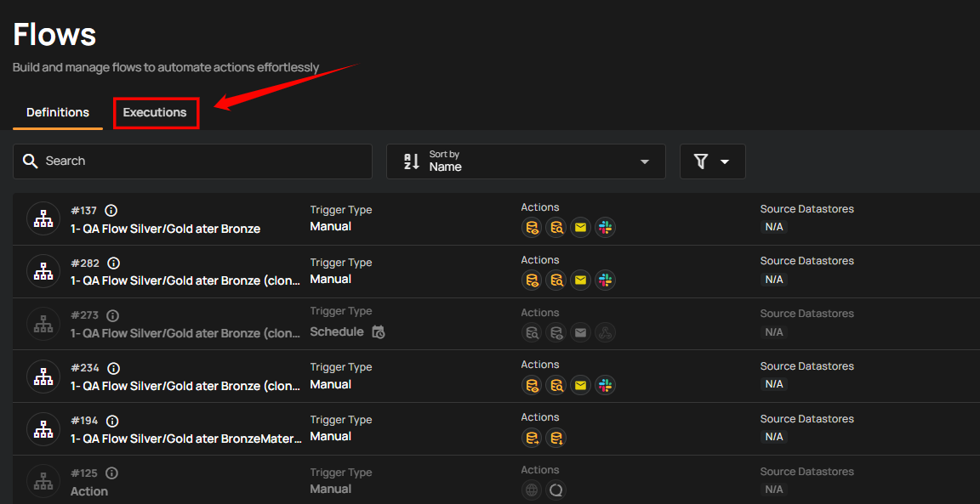Click the flow diagram icon for flow #234

click(x=43, y=377)
